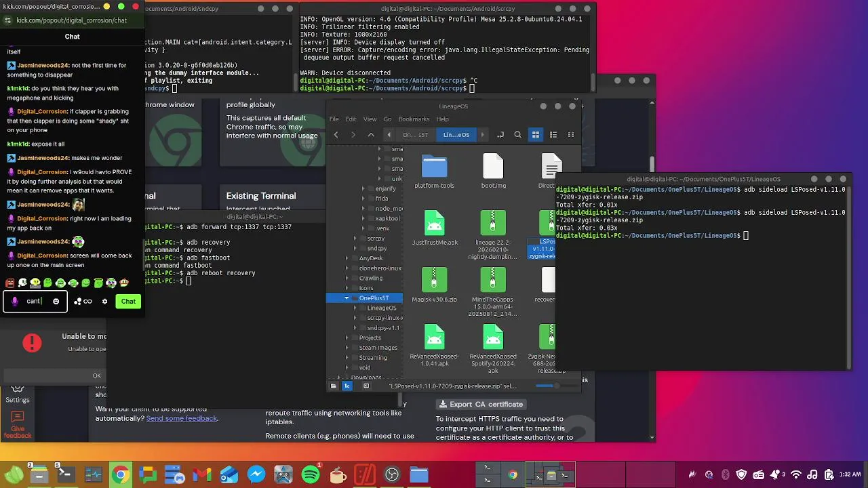Select the ReVancedXposed Spotify apk file
The image size is (868, 488).
coord(493,349)
